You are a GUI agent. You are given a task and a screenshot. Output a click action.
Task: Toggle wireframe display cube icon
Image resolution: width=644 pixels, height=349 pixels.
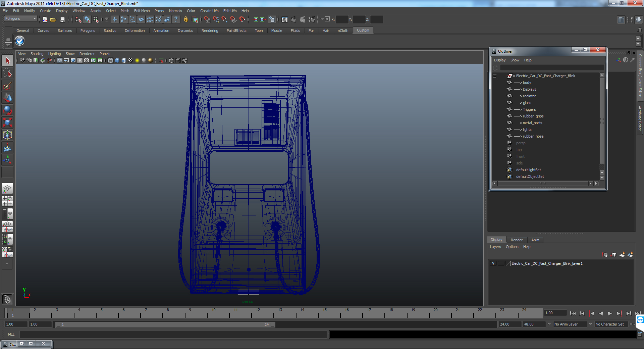coord(110,60)
